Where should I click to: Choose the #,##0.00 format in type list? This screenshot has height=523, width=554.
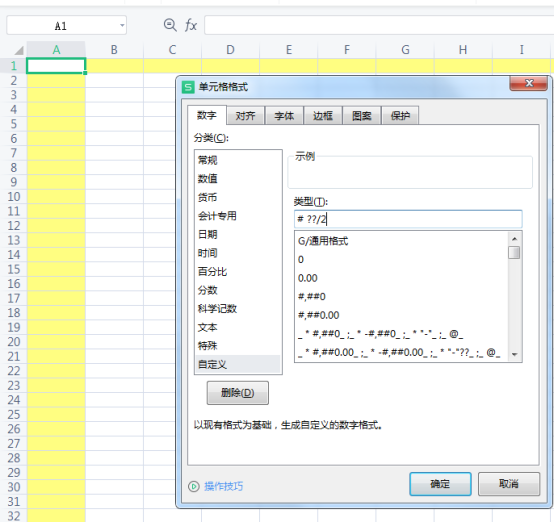[x=402, y=315]
